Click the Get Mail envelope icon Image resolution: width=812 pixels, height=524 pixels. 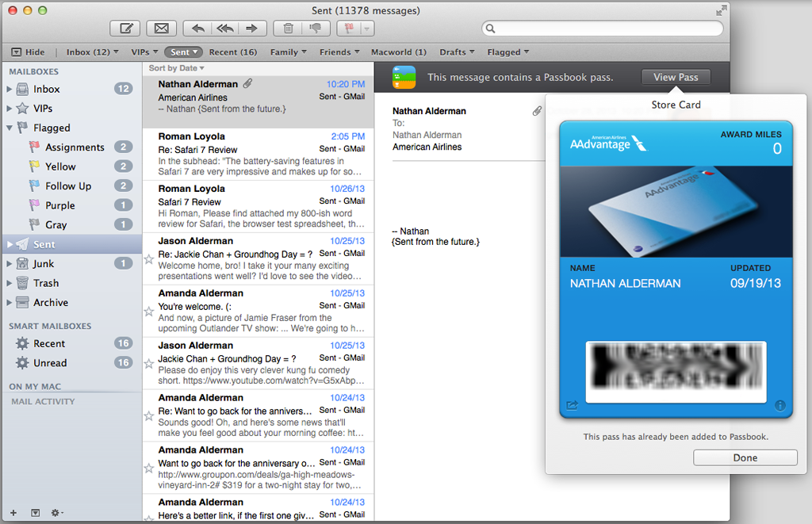click(x=161, y=29)
